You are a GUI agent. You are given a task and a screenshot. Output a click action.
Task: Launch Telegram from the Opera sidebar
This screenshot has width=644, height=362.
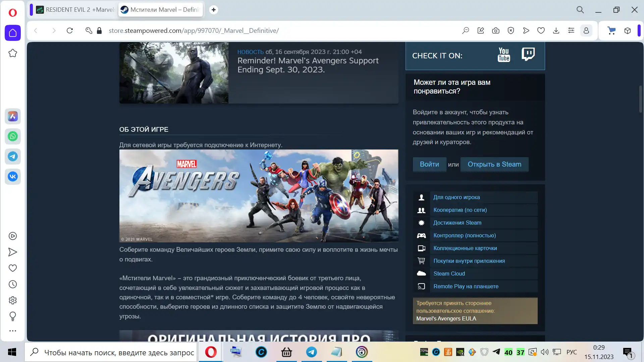pyautogui.click(x=13, y=157)
